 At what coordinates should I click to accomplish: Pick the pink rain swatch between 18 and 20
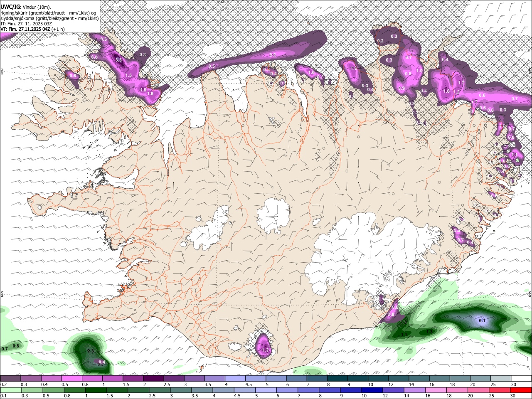point(456,390)
